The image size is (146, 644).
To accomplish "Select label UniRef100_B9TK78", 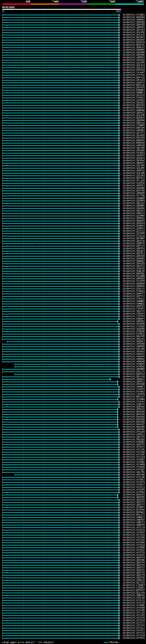I will pyautogui.click(x=134, y=87).
